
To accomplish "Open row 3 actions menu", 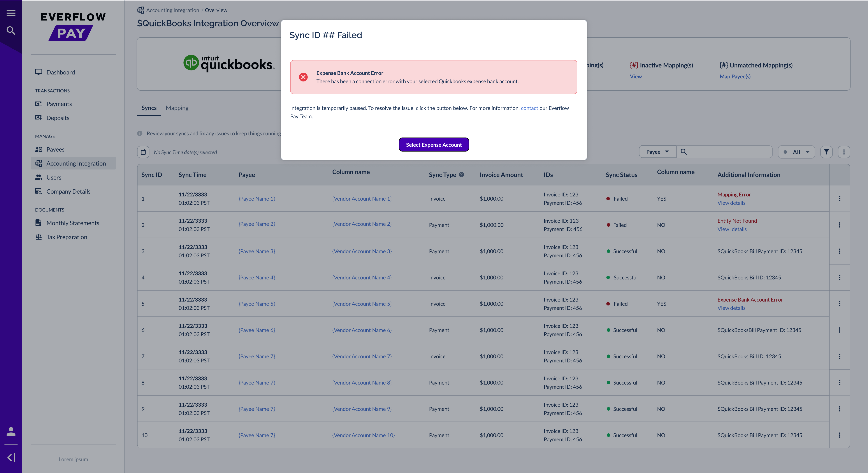I will tap(839, 251).
